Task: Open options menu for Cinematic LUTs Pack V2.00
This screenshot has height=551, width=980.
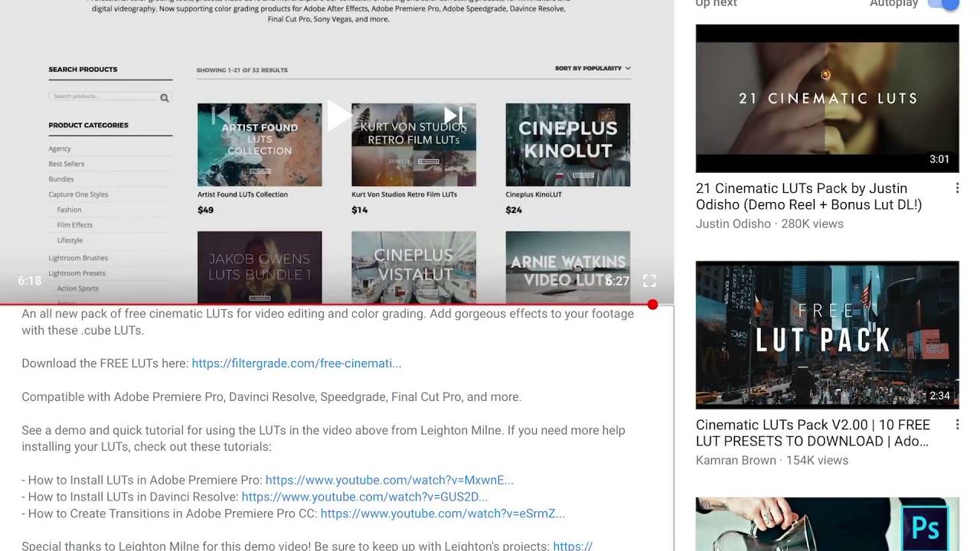Action: 957,425
